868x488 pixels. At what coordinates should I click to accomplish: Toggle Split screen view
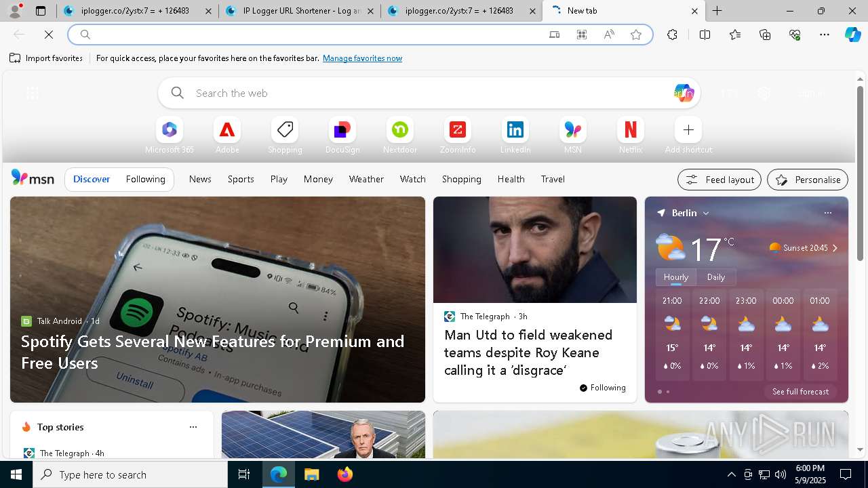pyautogui.click(x=705, y=35)
